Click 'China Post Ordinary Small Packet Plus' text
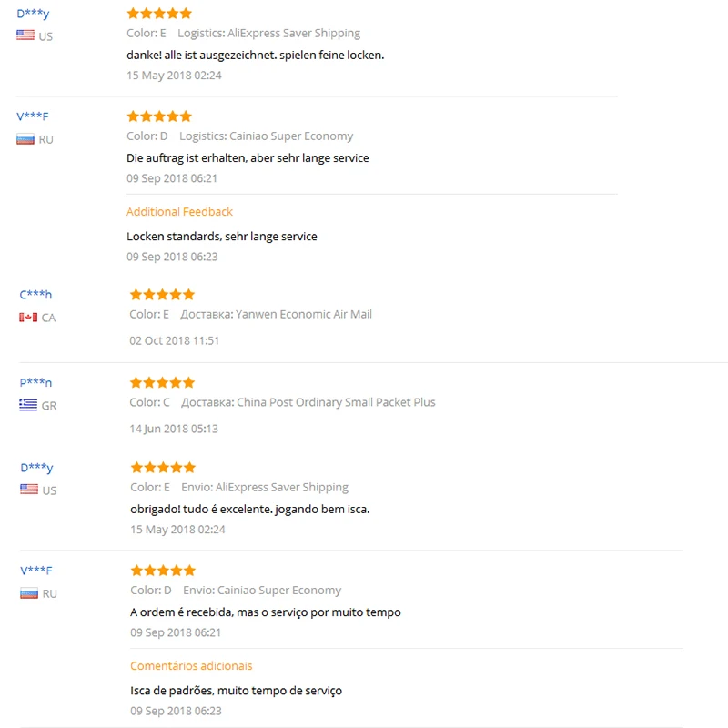 (x=336, y=402)
